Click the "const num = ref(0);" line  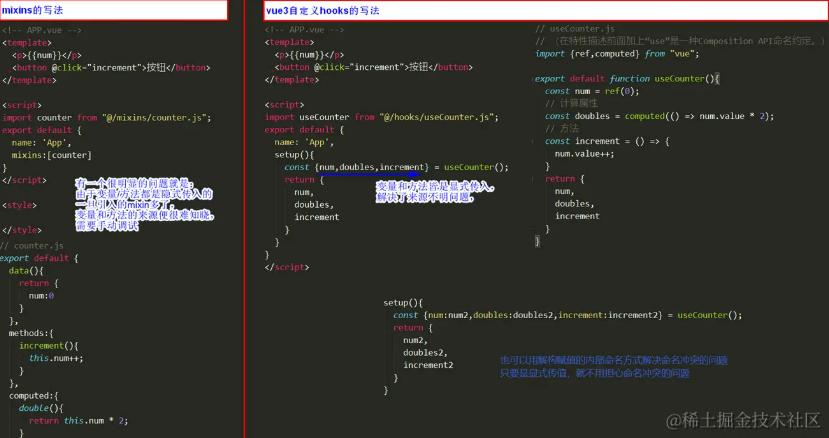click(x=592, y=91)
